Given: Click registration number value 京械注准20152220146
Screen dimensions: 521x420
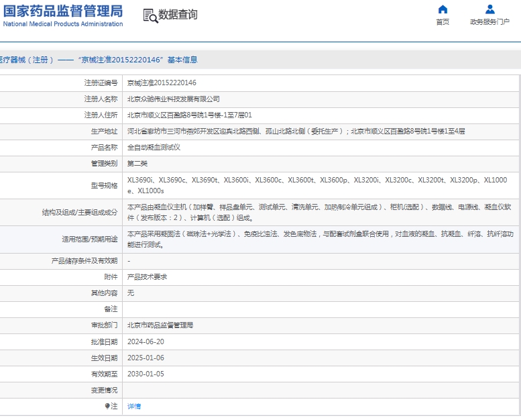Looking at the screenshot, I should pos(162,83).
